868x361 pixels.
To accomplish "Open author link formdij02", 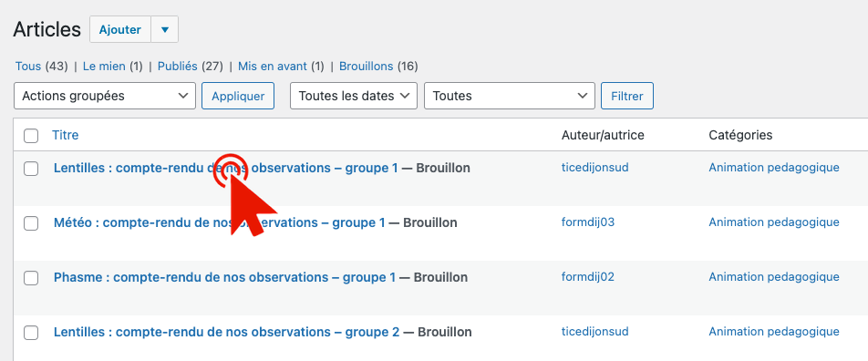I will [x=588, y=277].
